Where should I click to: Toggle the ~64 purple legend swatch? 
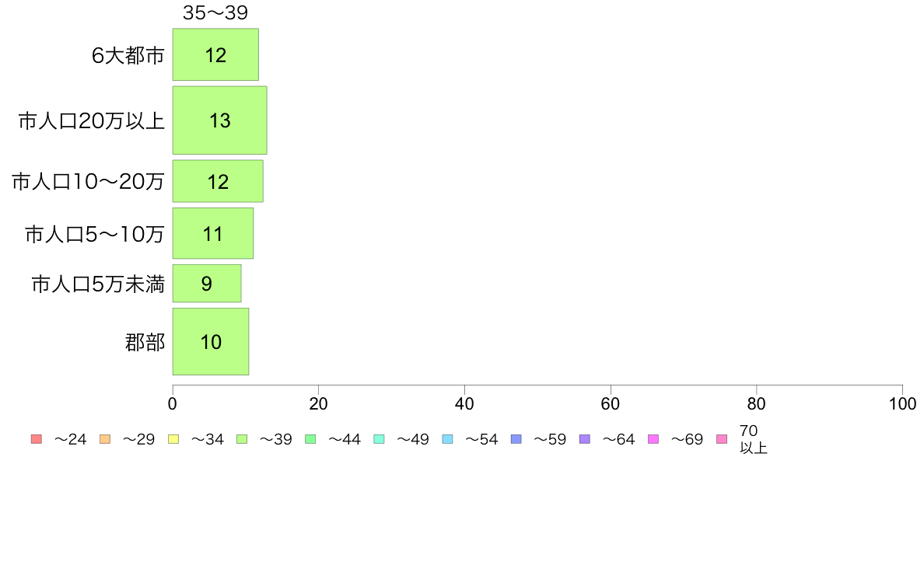[585, 439]
